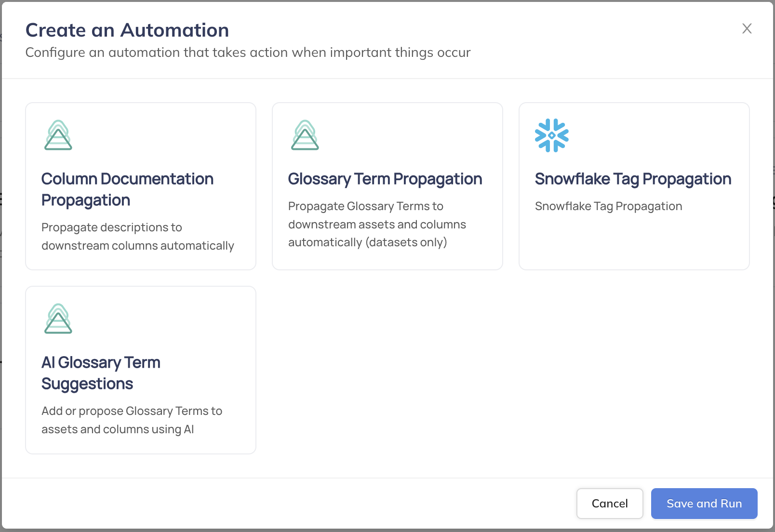Image resolution: width=775 pixels, height=532 pixels.
Task: Click the Snowflake logo icon
Action: (552, 135)
